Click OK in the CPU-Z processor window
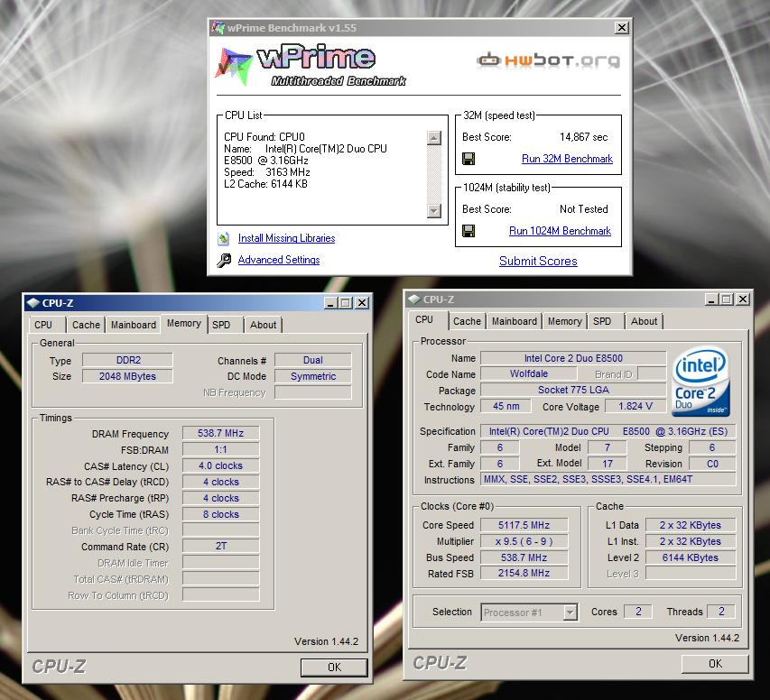 pyautogui.click(x=715, y=664)
